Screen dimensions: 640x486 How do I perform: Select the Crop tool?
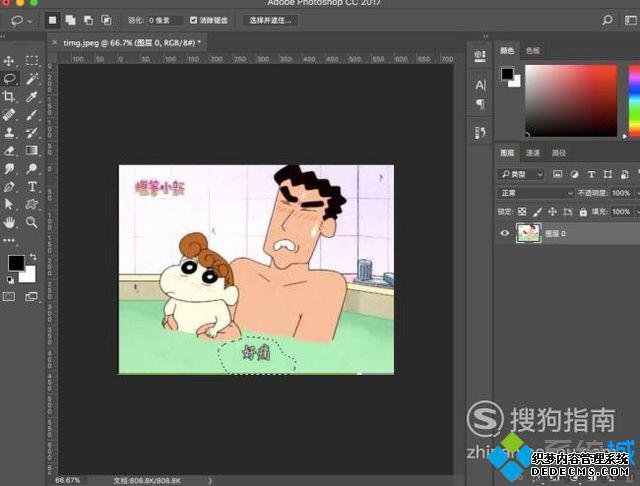pyautogui.click(x=9, y=97)
